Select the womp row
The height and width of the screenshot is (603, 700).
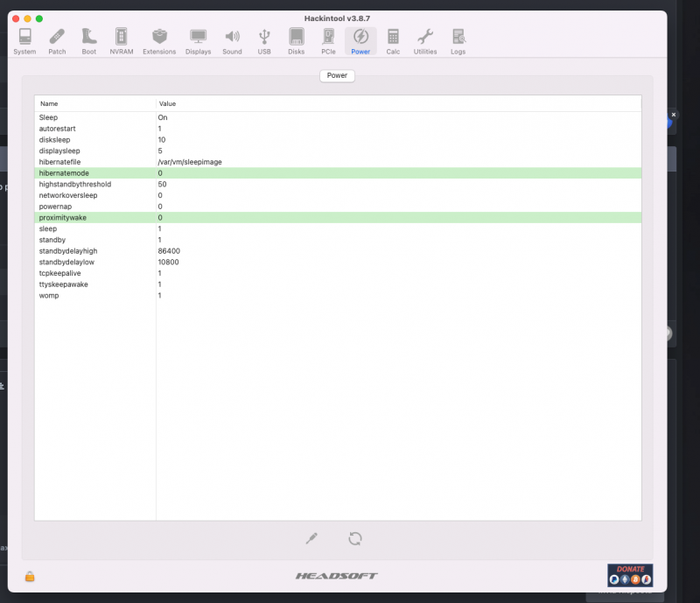338,296
